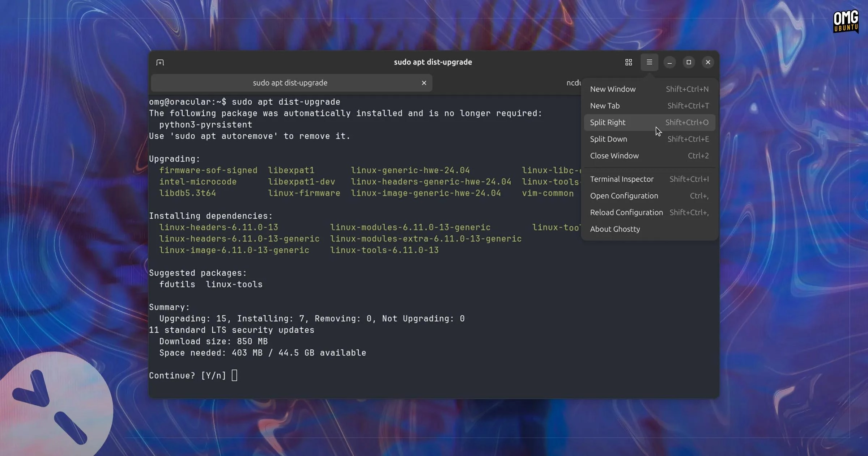Click the 'Continue? [Y/n]' prompt cursor

[234, 375]
